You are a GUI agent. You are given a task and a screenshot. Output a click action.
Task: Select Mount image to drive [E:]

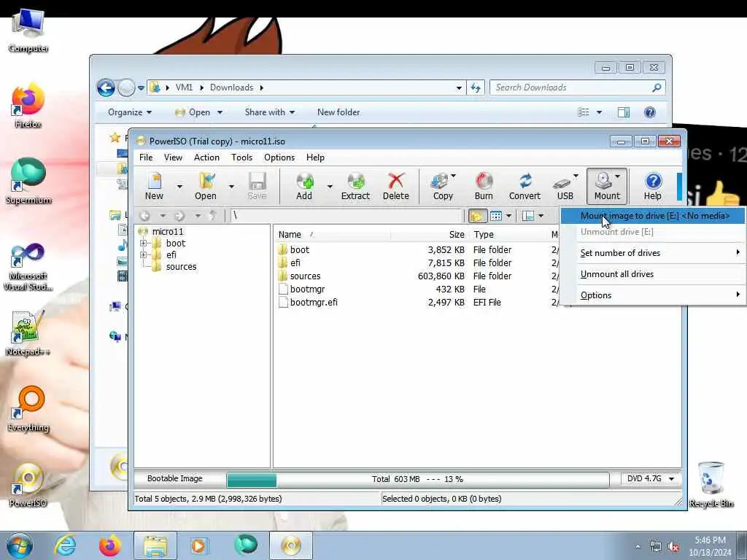(x=653, y=216)
